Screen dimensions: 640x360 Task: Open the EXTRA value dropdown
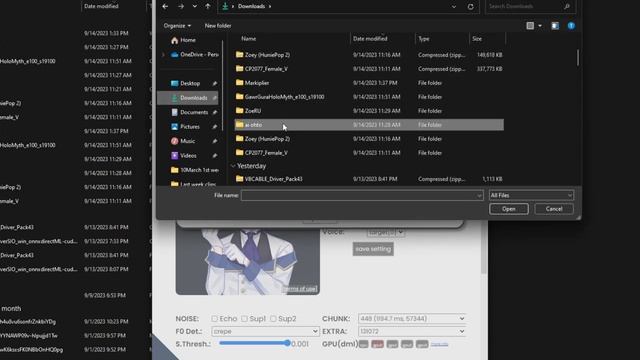[412, 331]
